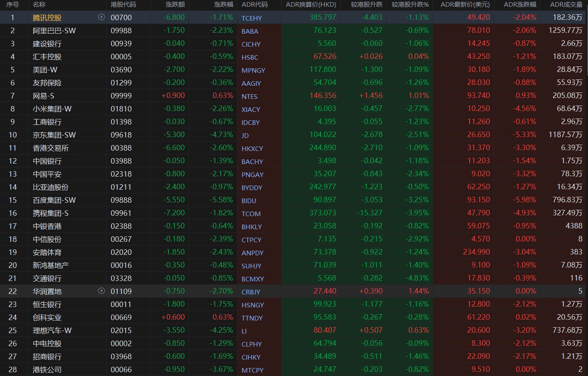
Task: Sort by the ADR代码 column header
Action: 255,5
